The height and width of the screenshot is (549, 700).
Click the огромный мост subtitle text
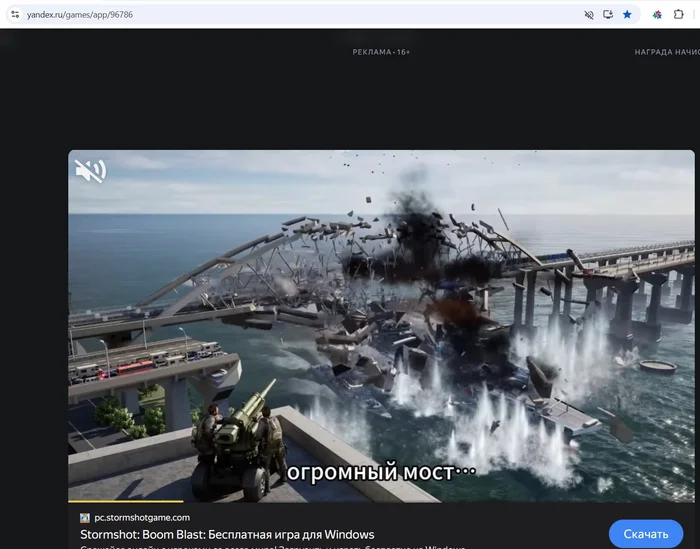pyautogui.click(x=381, y=470)
